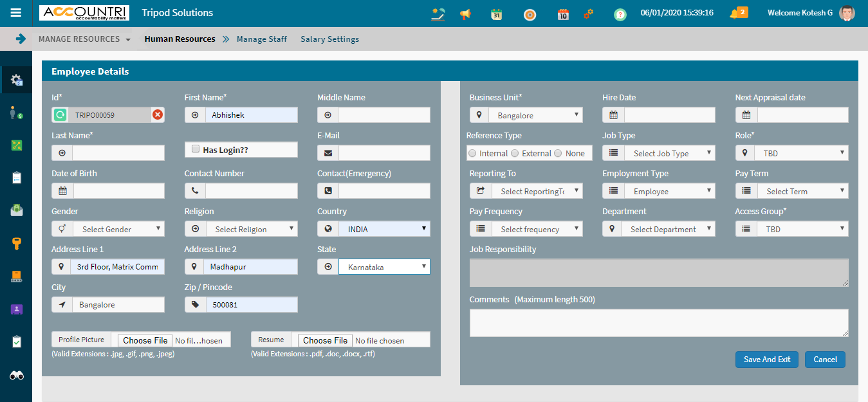
Task: Choose File for Profile Picture
Action: tap(145, 340)
